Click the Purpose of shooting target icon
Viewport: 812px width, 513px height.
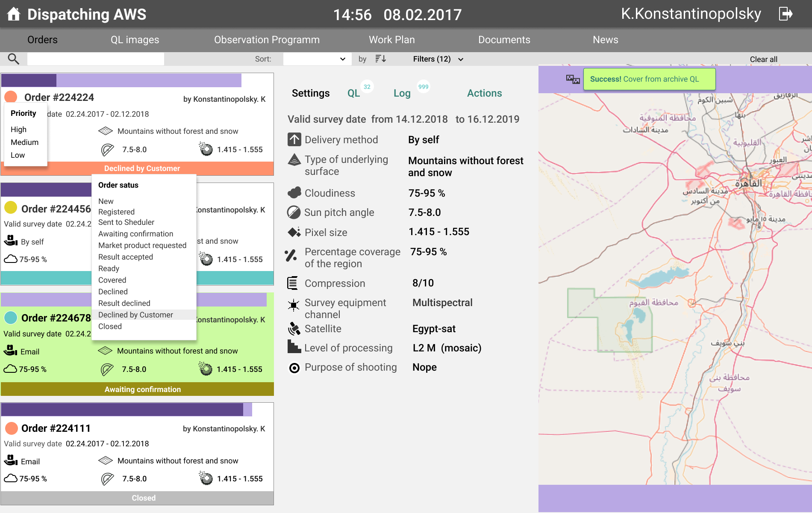pyautogui.click(x=294, y=368)
